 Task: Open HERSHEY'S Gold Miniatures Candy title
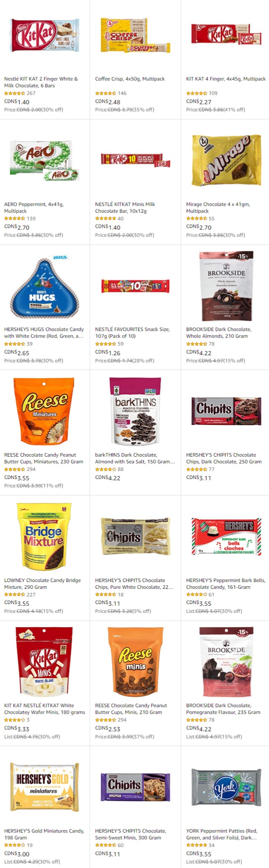pyautogui.click(x=44, y=834)
